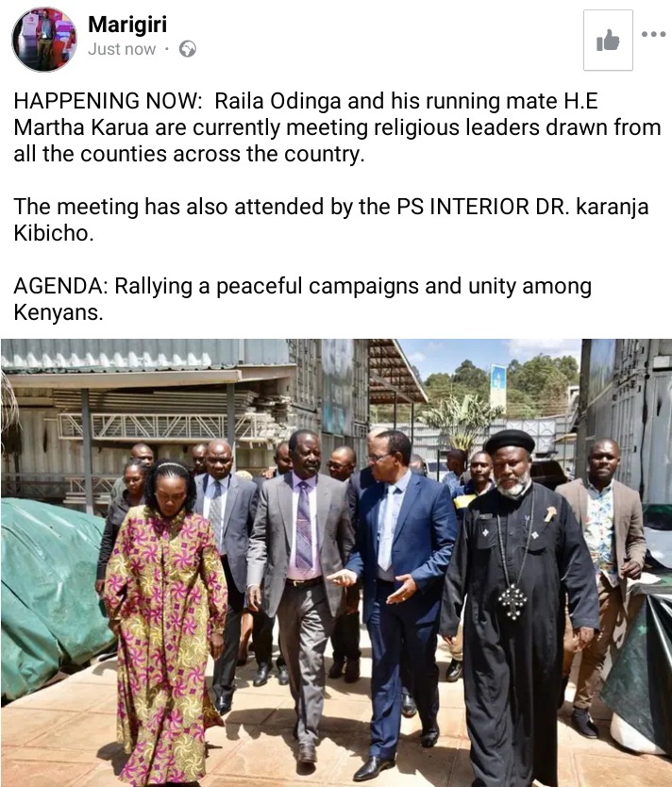
Task: Click the corrugated metal roof in photo
Action: [x=145, y=355]
